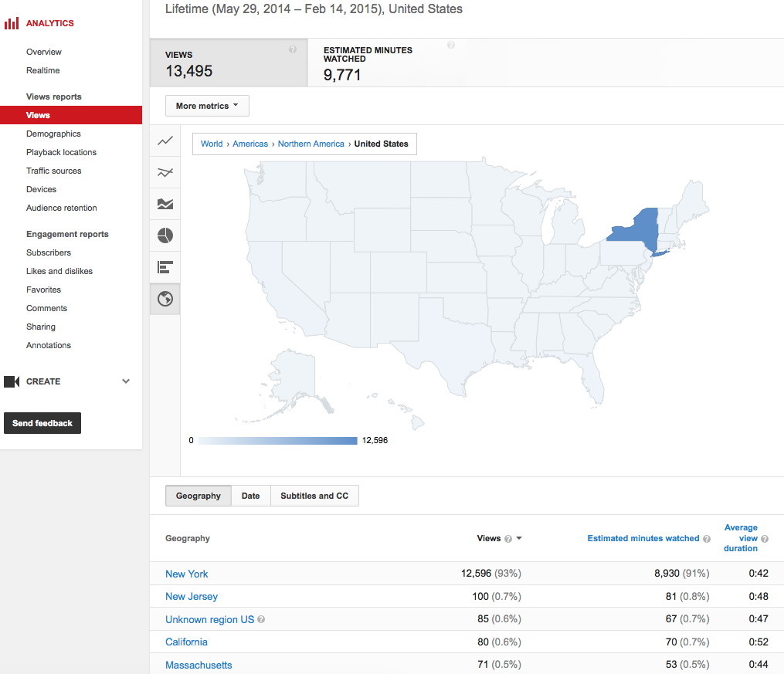
Task: Click the help icon next to Views metric
Action: [292, 49]
